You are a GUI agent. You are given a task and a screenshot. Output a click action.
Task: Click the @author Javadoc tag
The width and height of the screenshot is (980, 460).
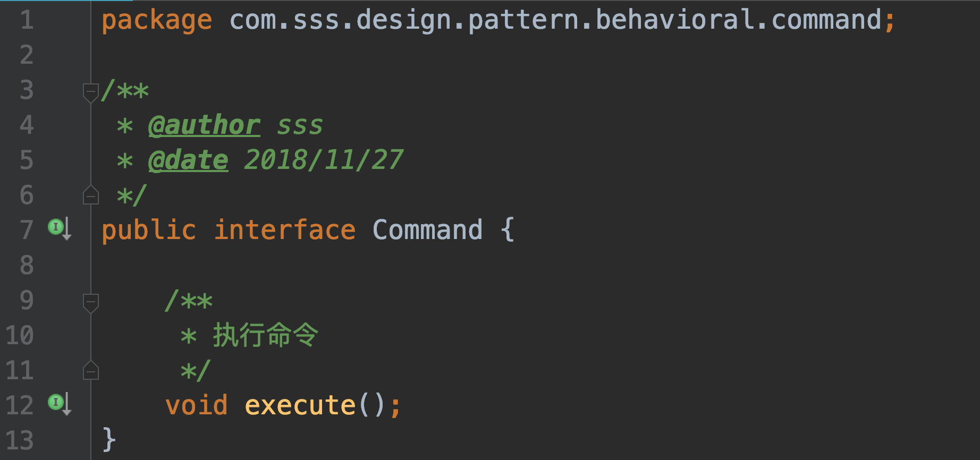click(x=204, y=125)
